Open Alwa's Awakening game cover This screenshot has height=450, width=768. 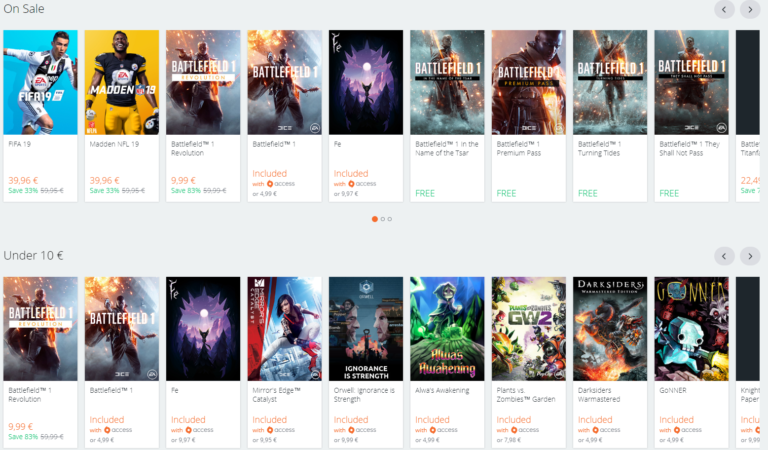(447, 329)
